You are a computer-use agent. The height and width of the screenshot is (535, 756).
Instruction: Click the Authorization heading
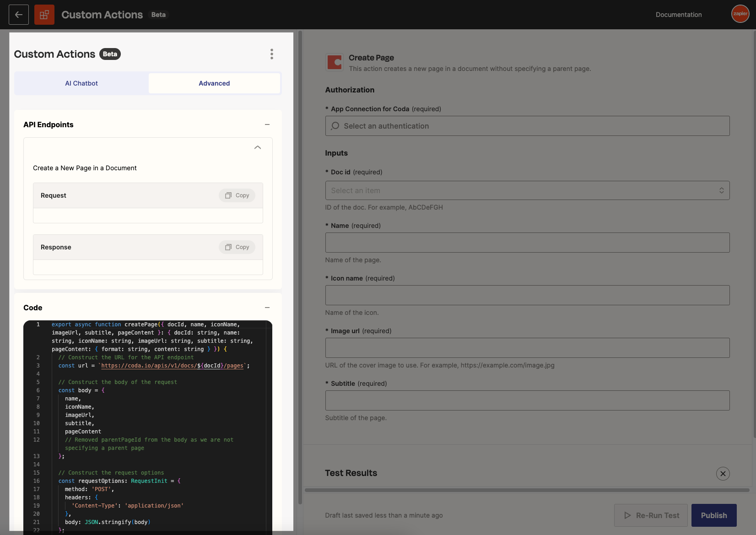(x=350, y=90)
